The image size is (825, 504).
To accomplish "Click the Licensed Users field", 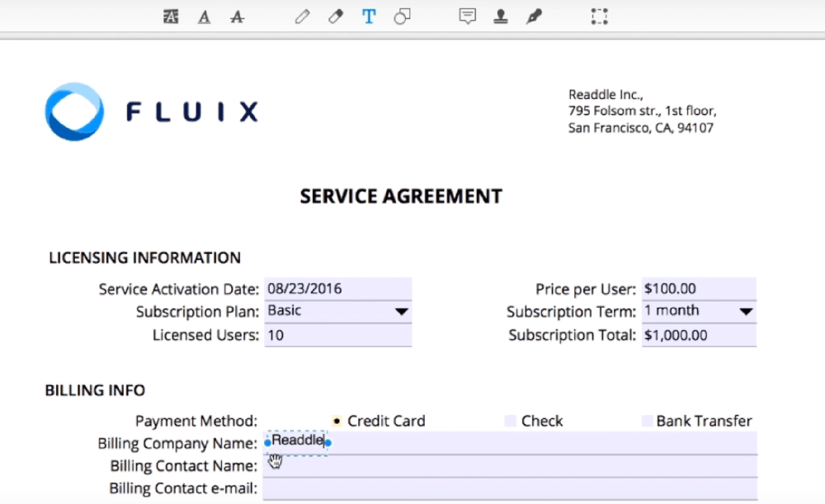I will [x=337, y=336].
